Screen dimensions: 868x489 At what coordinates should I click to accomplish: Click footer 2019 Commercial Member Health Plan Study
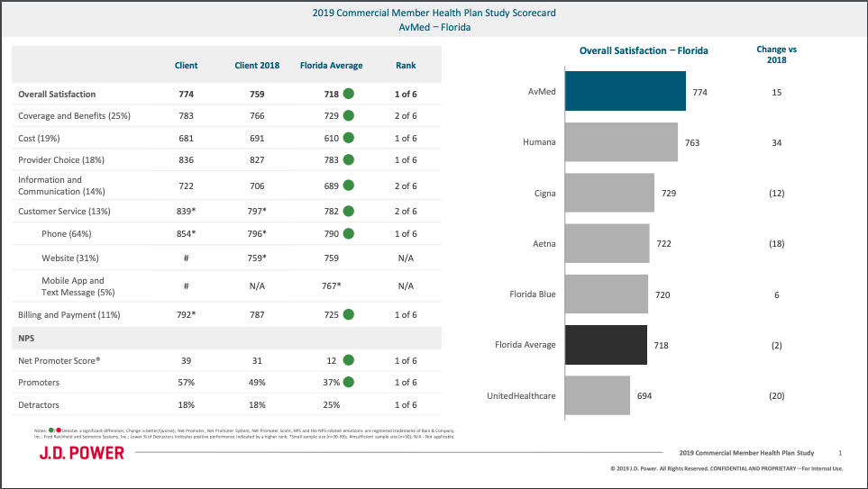746,452
